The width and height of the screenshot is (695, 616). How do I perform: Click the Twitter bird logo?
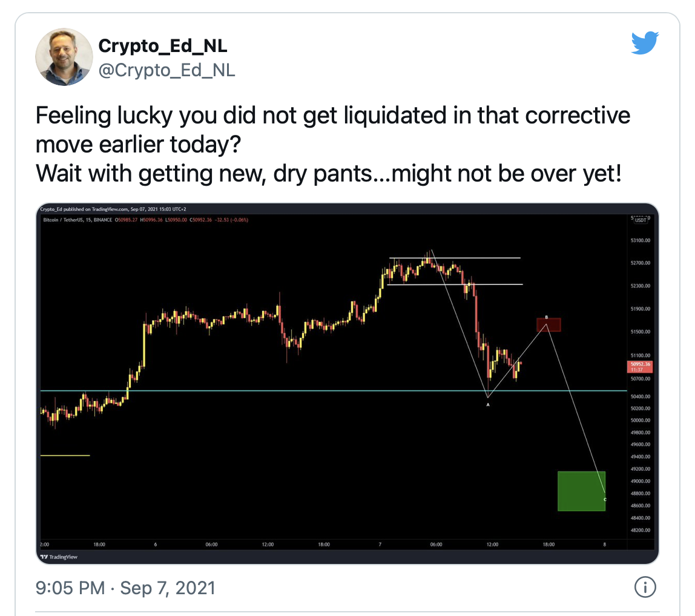coord(645,42)
